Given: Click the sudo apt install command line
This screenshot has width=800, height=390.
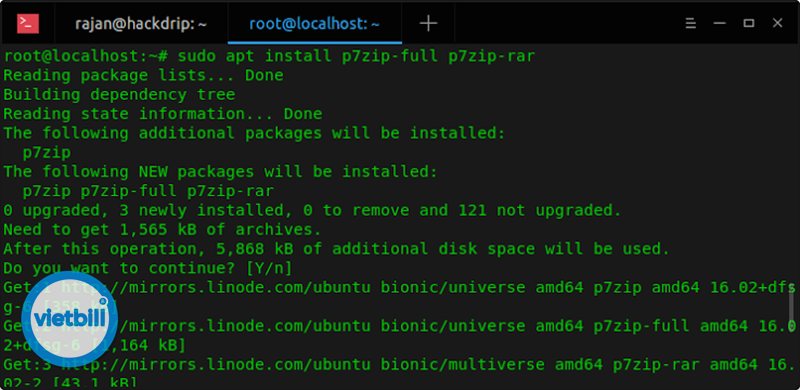Looking at the screenshot, I should pyautogui.click(x=269, y=56).
